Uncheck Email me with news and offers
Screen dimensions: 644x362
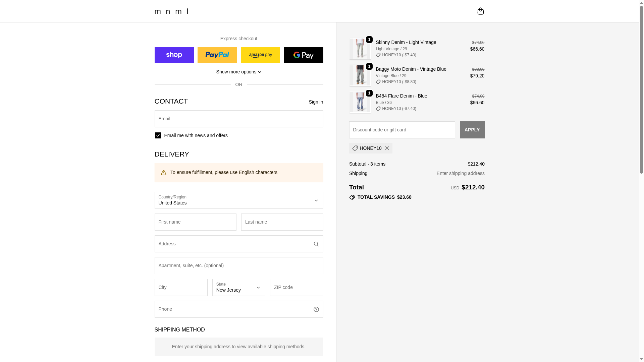point(158,135)
